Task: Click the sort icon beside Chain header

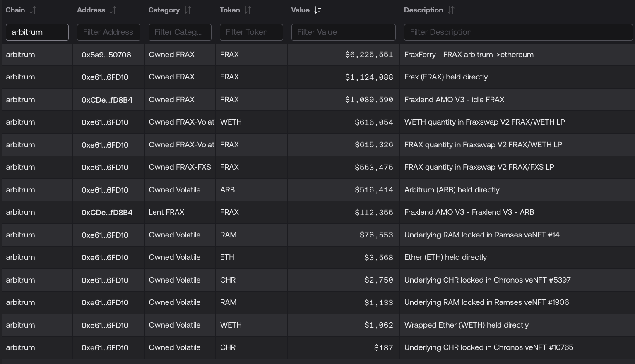Action: [x=33, y=10]
